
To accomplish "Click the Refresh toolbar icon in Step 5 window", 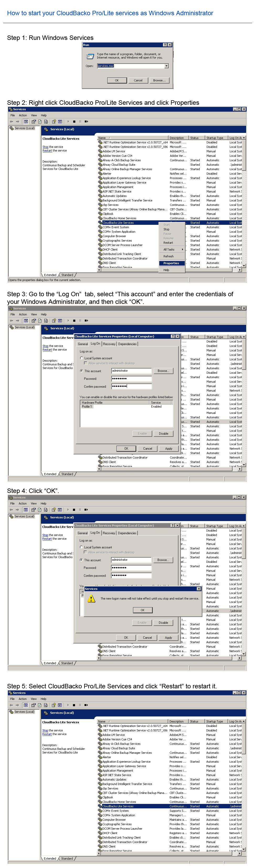I will click(39, 705).
